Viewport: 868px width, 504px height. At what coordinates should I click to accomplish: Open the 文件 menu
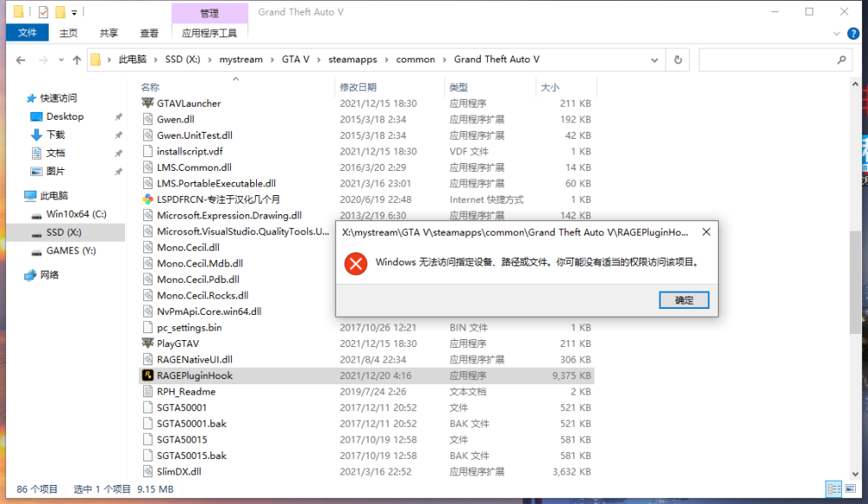click(x=27, y=32)
